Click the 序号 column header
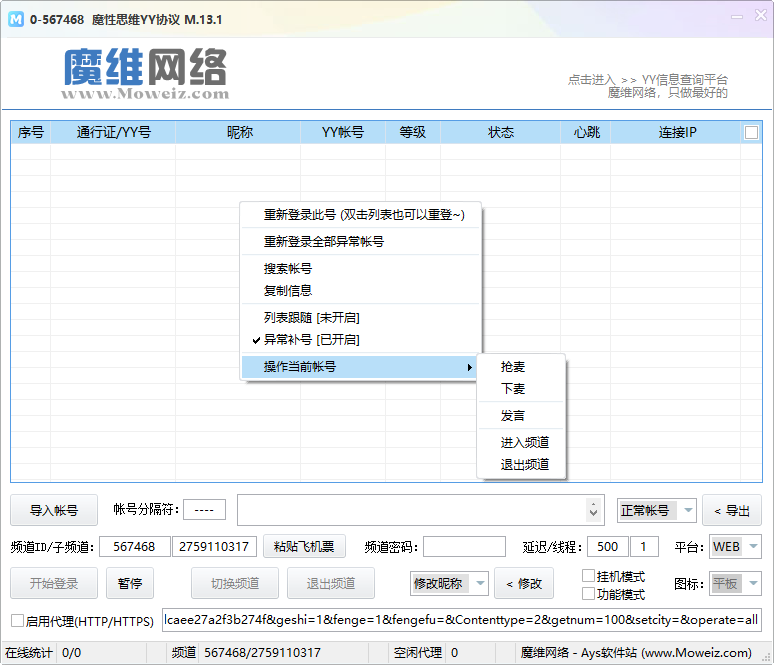The height and width of the screenshot is (665, 774). 31,132
